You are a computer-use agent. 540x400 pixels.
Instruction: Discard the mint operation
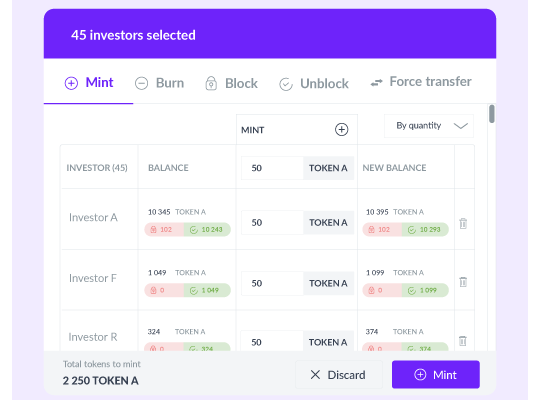tap(339, 375)
